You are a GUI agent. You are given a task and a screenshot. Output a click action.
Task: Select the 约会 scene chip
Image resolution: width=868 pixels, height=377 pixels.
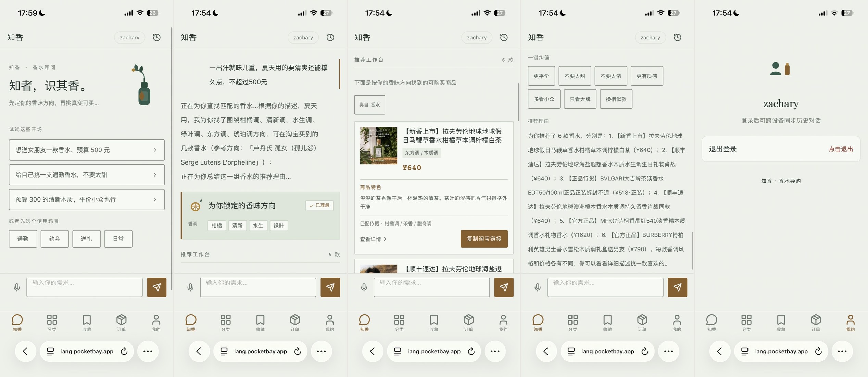[55, 239]
